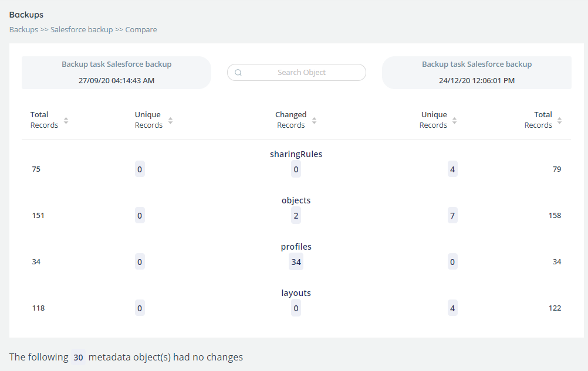Click objects unique records badge 7
This screenshot has width=588, height=371.
[x=452, y=215]
